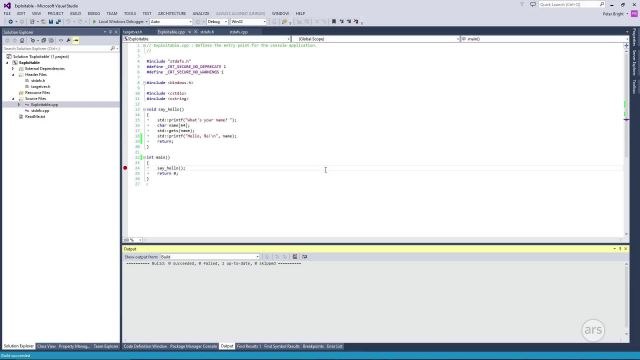This screenshot has height=360, width=640.
Task: Click the user account name dropdown
Action: 616,14
